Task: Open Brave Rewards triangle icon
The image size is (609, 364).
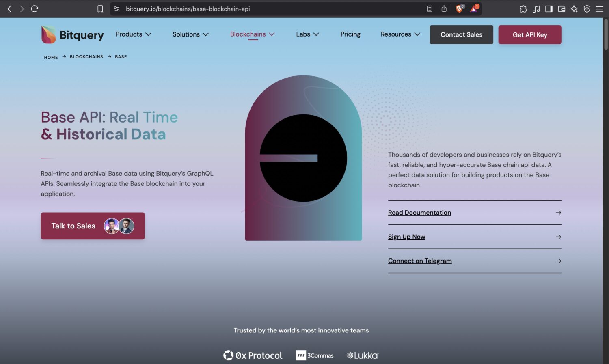Action: [x=474, y=9]
